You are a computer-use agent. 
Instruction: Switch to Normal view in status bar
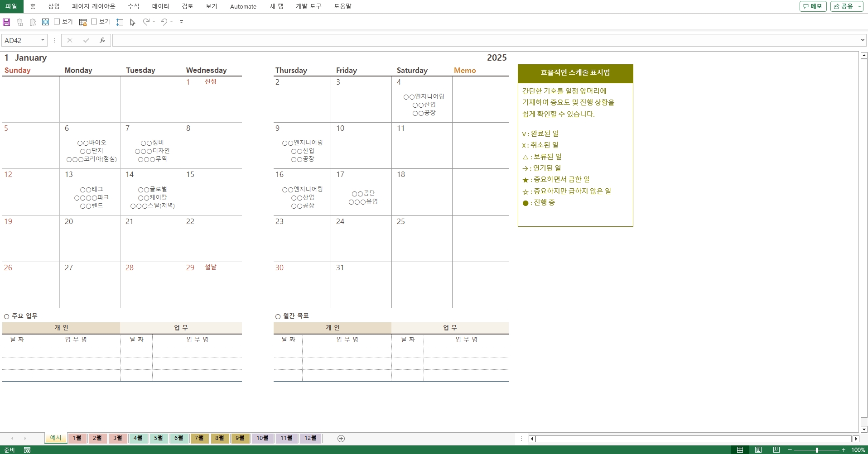(740, 450)
